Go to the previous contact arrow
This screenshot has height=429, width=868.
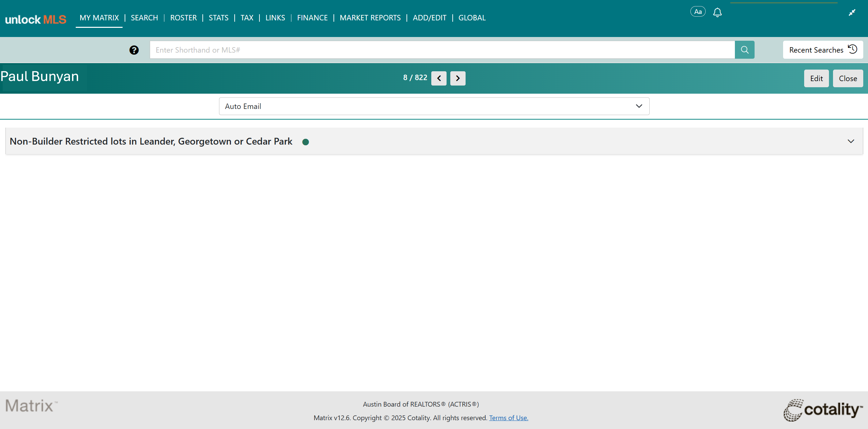(x=439, y=78)
